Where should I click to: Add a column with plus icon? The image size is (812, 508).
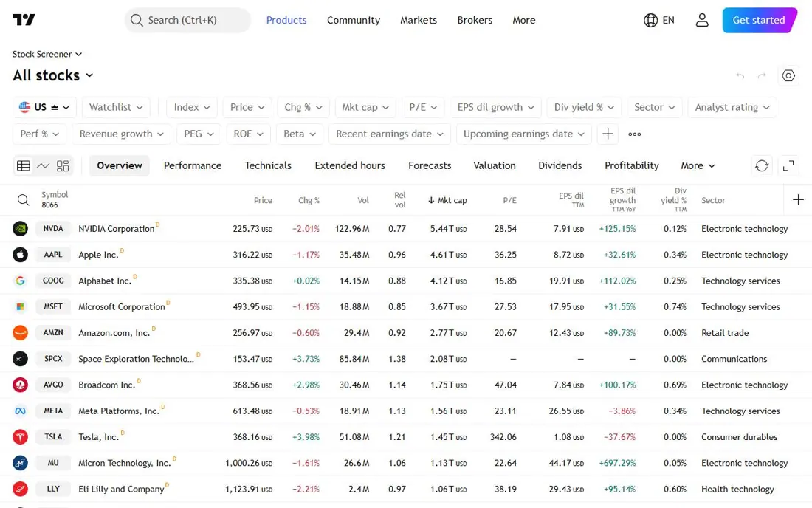pyautogui.click(x=798, y=200)
